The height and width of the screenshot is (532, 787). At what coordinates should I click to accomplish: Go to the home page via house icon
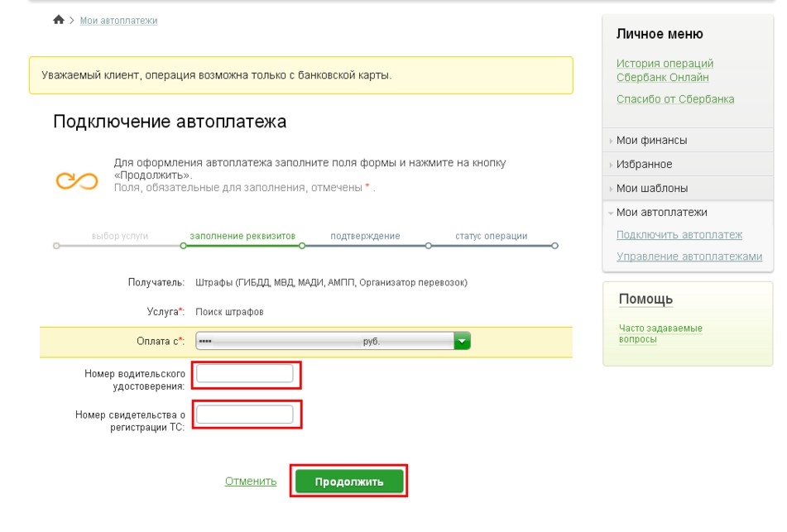(x=59, y=20)
